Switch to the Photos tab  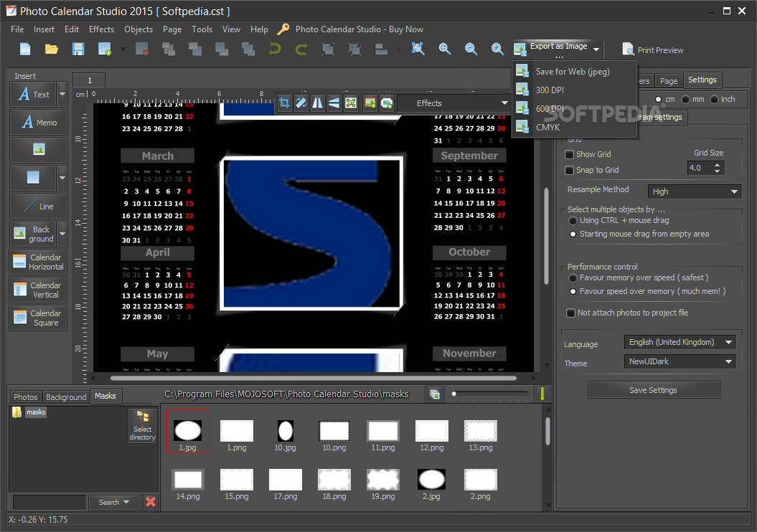pos(26,397)
